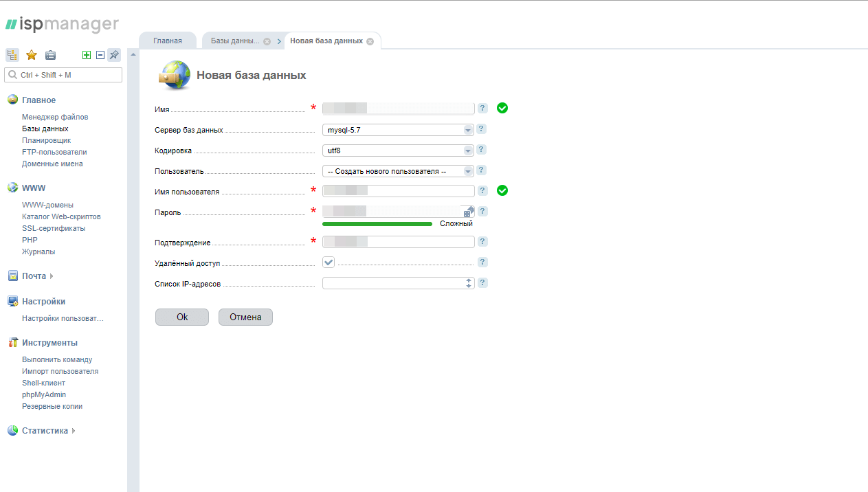The height and width of the screenshot is (492, 868).
Task: Open the favorites star menu
Action: tap(31, 55)
